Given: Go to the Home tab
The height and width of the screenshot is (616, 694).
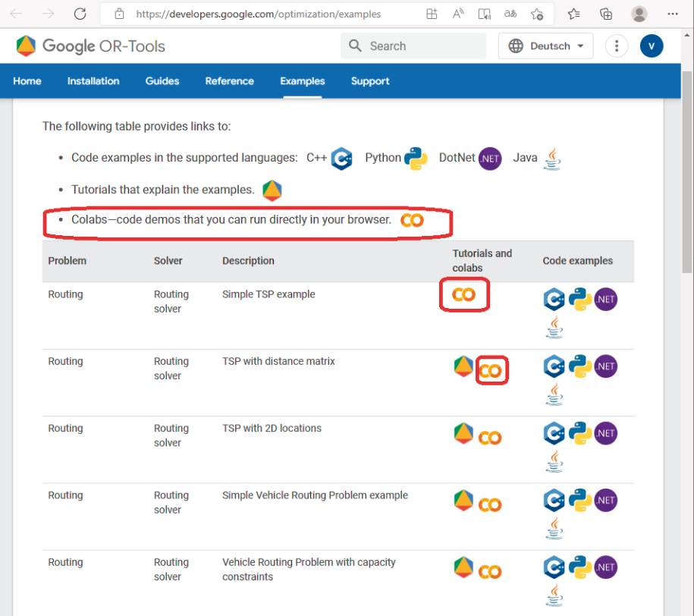Looking at the screenshot, I should [x=27, y=81].
